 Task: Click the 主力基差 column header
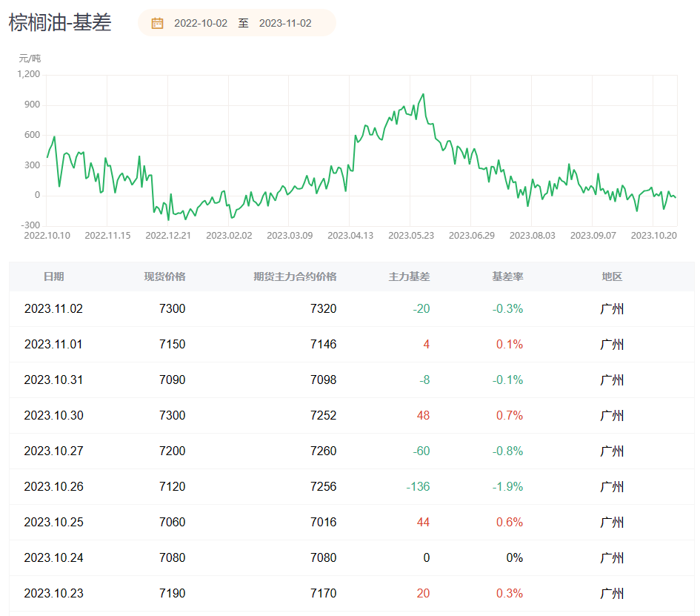tap(409, 276)
